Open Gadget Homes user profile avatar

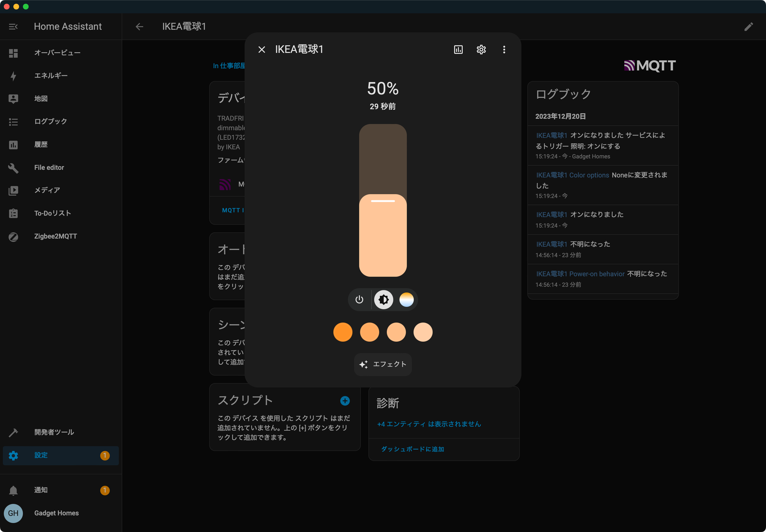click(x=13, y=513)
